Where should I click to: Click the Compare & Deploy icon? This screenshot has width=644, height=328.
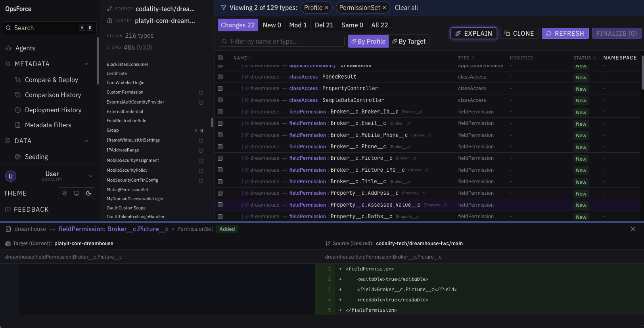18,80
